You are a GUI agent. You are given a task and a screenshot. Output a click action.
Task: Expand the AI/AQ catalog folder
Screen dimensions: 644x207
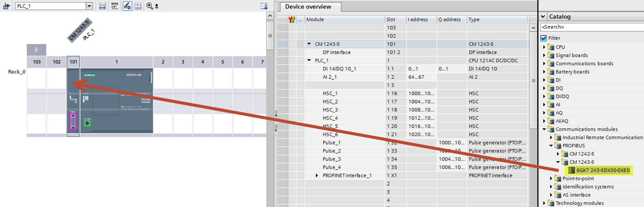[x=545, y=121]
